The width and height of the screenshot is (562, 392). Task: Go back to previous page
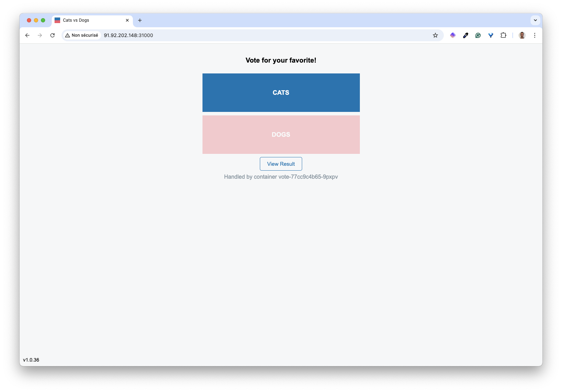(x=27, y=35)
